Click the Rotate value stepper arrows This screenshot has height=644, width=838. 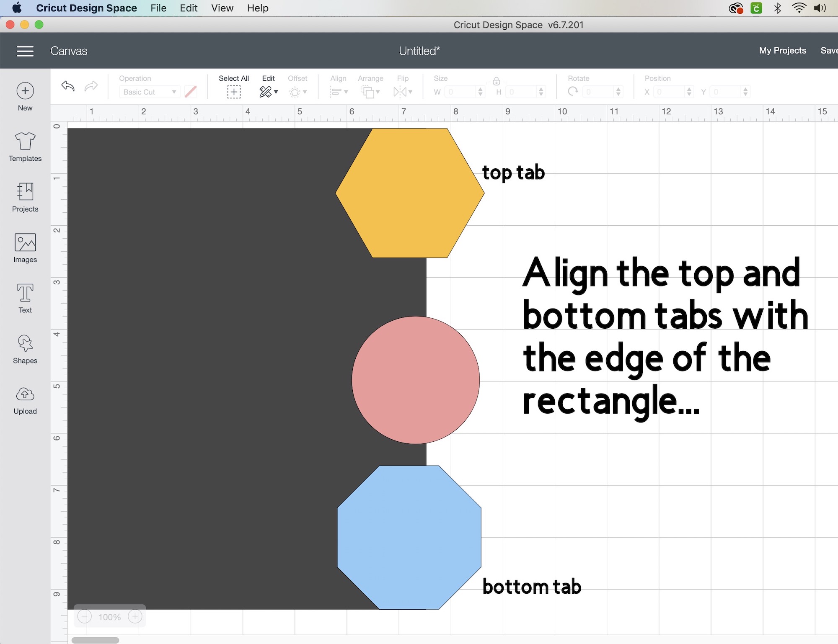[618, 92]
